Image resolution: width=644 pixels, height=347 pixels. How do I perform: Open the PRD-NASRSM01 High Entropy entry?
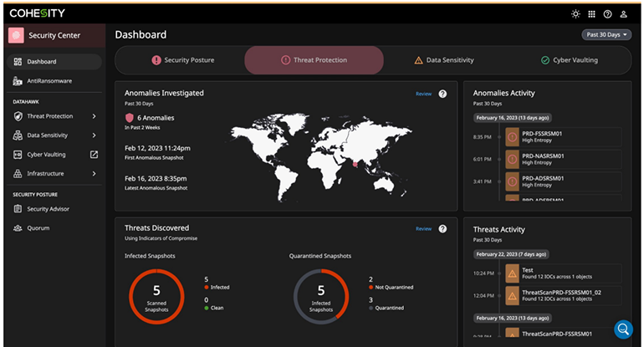563,160
